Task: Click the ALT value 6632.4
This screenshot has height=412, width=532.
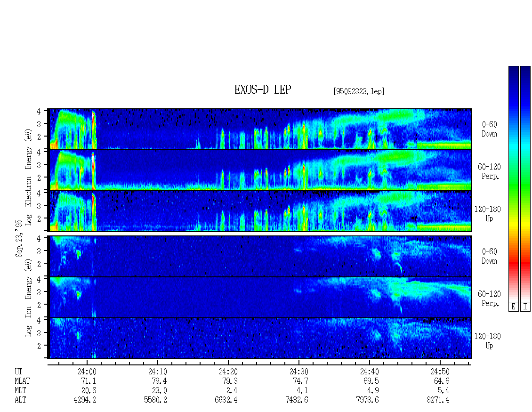Action: pyautogui.click(x=226, y=400)
